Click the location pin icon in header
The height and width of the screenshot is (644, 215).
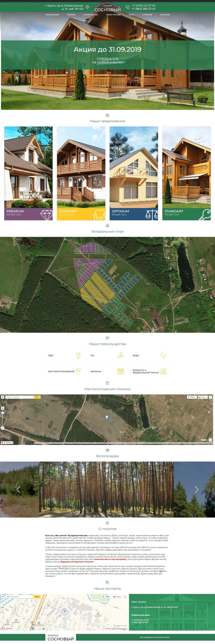click(x=87, y=7)
